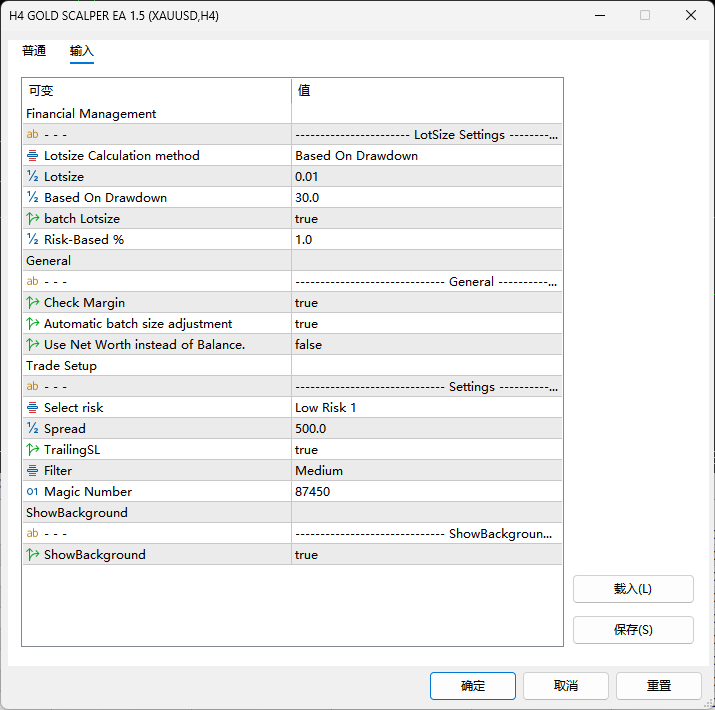Switch to the 普通 tab

[x=34, y=51]
